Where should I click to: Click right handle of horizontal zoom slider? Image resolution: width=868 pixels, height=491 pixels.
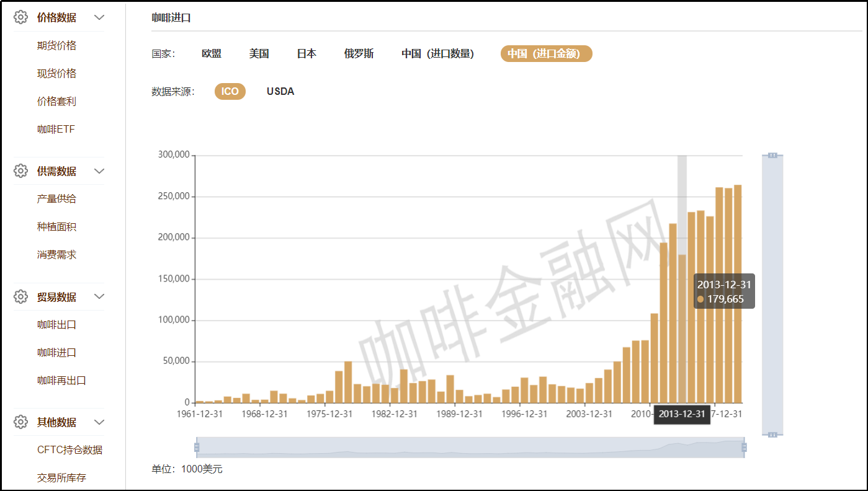click(x=744, y=447)
